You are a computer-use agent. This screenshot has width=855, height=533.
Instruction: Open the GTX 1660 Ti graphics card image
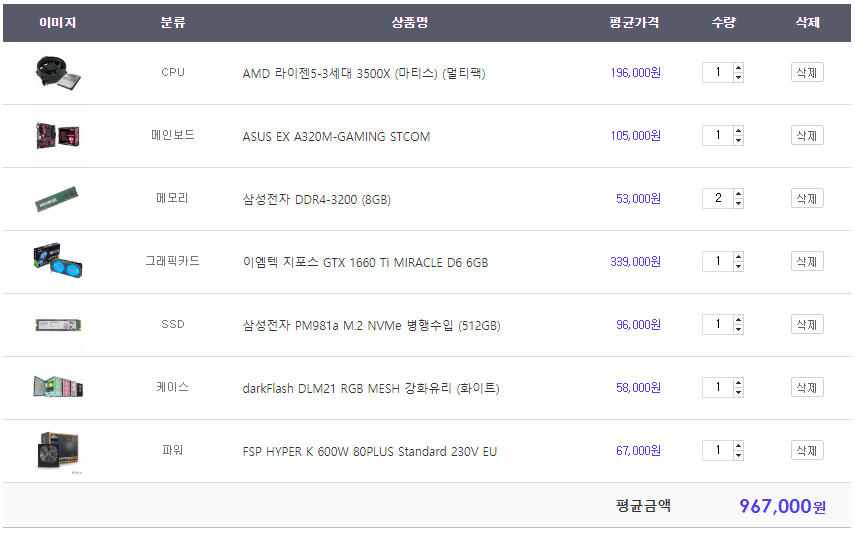click(x=58, y=262)
